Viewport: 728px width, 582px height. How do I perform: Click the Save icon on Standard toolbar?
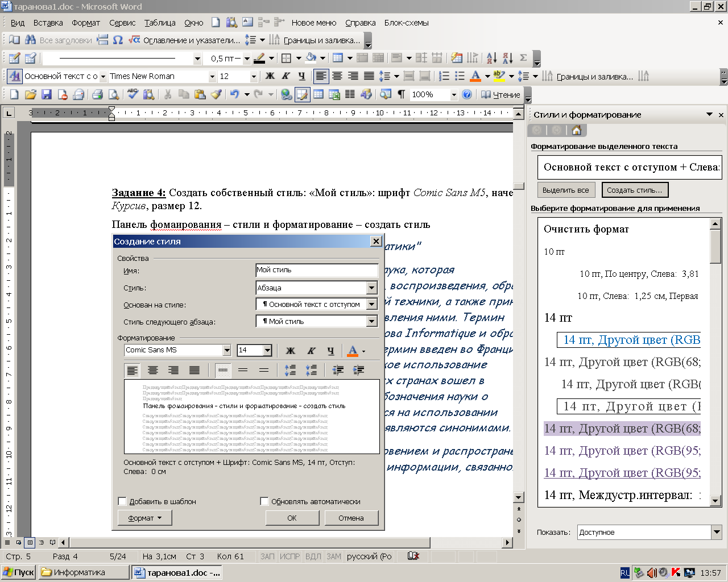47,94
